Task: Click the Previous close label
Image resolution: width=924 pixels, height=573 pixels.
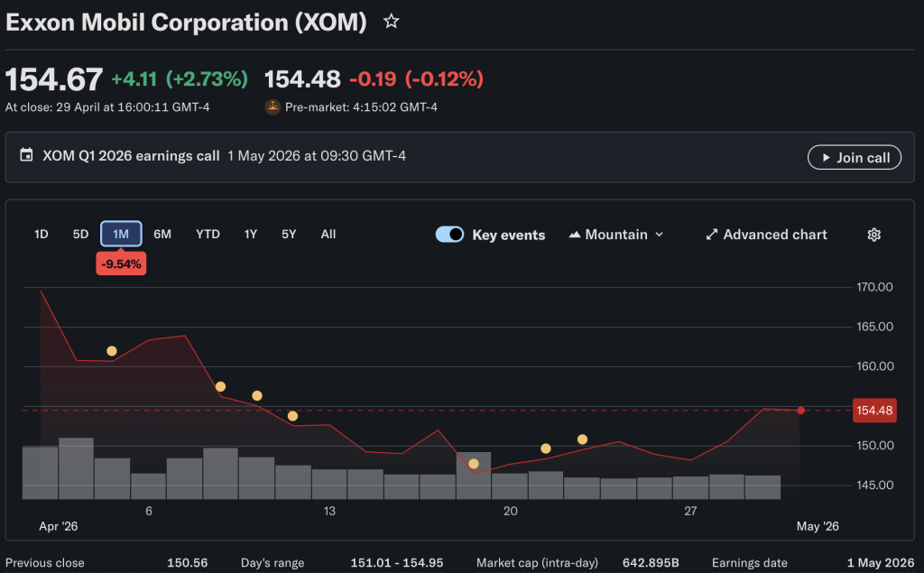Action: click(x=45, y=563)
